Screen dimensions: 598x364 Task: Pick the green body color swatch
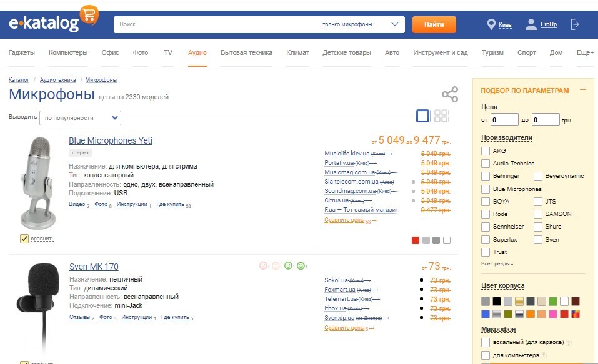tap(552, 302)
